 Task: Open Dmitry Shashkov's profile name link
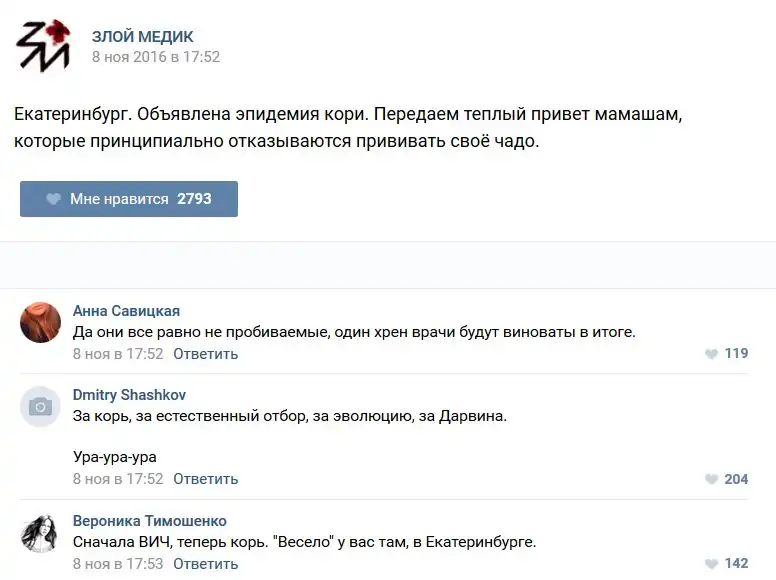coord(129,395)
